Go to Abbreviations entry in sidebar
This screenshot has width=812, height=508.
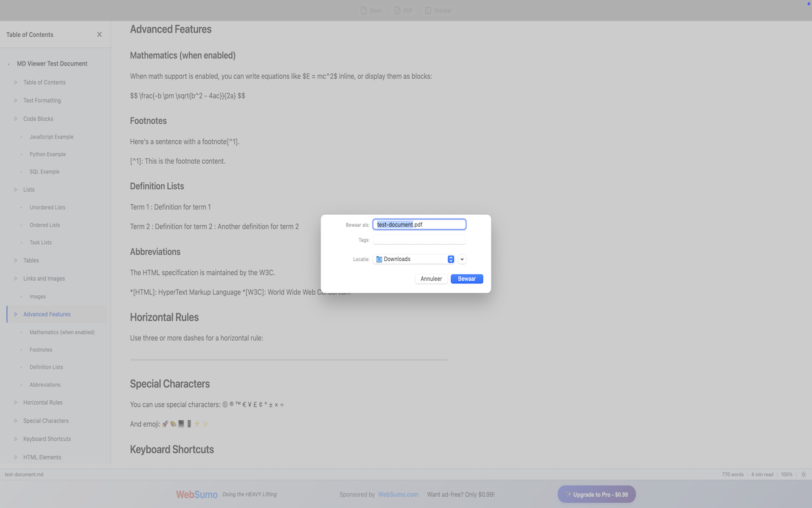tap(45, 385)
